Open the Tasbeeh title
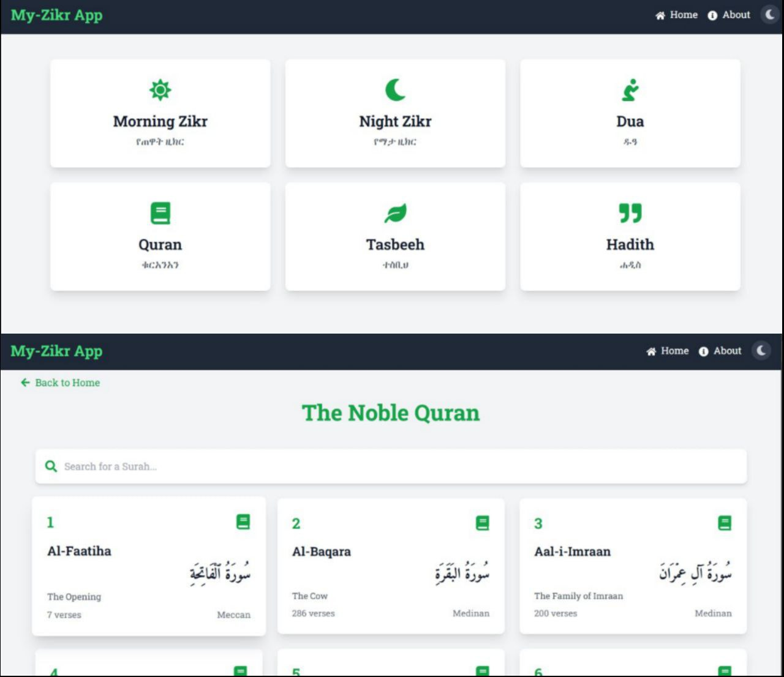The image size is (784, 677). click(395, 245)
